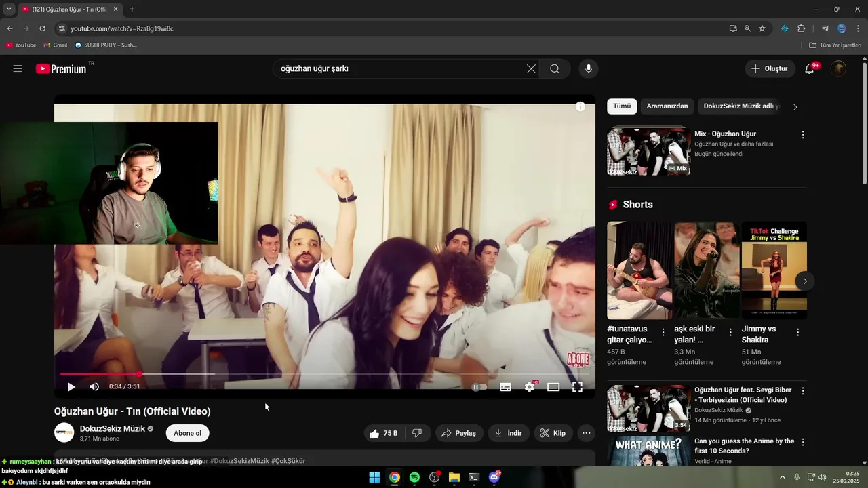The height and width of the screenshot is (488, 868).
Task: Reload the page
Action: tap(42, 28)
